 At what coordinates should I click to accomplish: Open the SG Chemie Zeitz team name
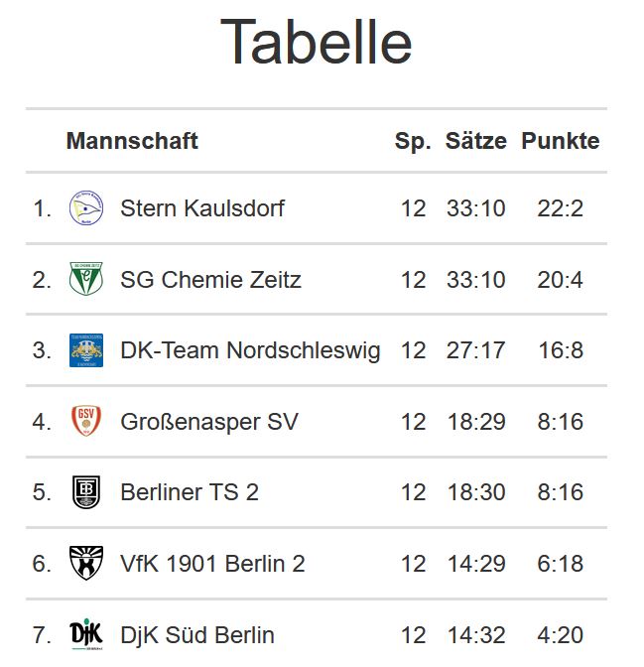click(210, 280)
